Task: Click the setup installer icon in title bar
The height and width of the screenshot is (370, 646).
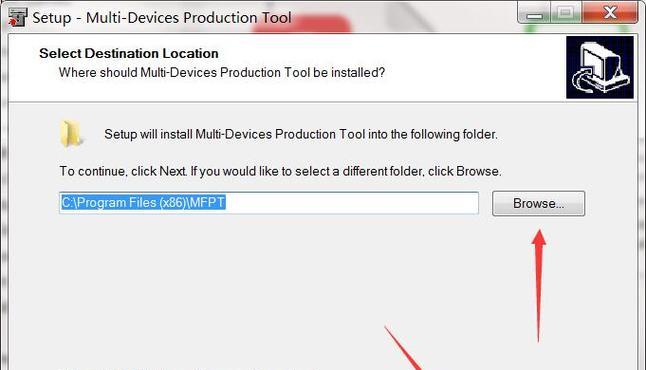Action: click(17, 17)
